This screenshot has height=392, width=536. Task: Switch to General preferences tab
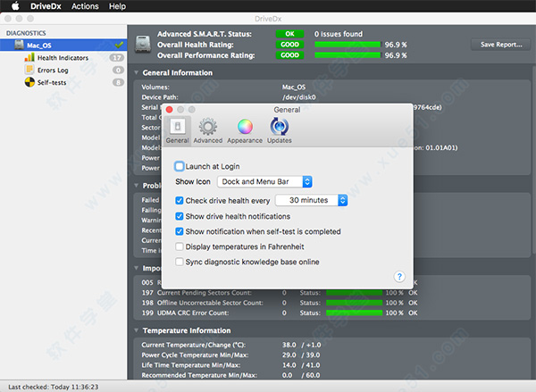point(177,131)
